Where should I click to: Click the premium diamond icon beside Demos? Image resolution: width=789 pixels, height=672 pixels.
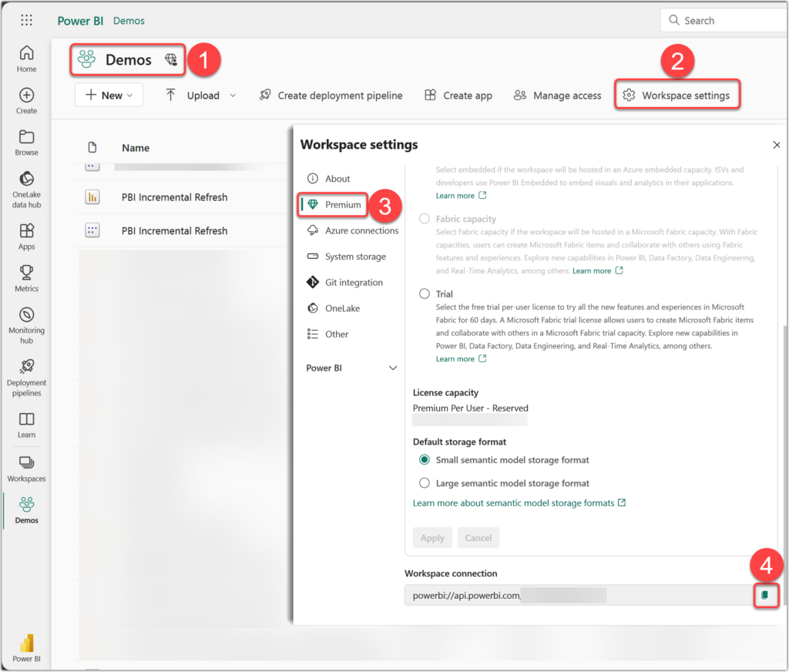pos(171,59)
